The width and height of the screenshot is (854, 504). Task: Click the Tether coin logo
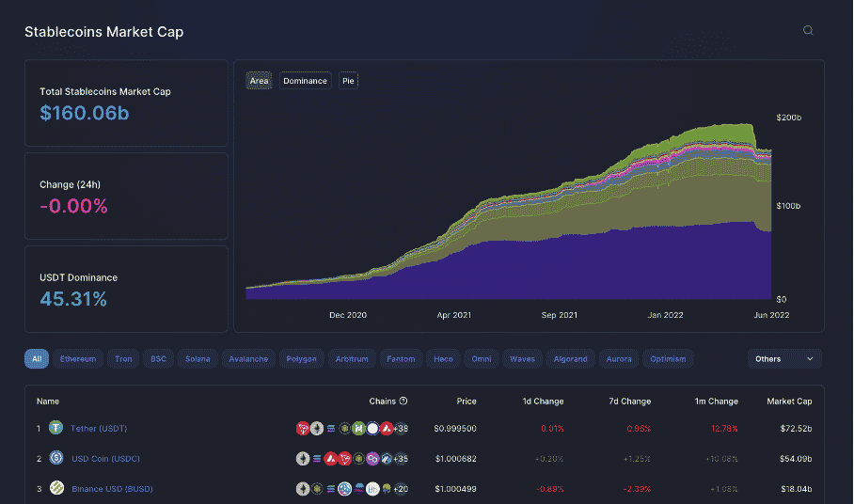pyautogui.click(x=56, y=428)
